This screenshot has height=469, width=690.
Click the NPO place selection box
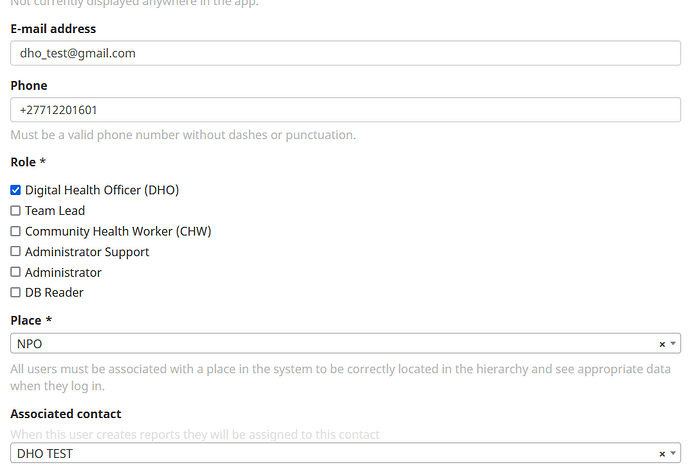point(330,344)
